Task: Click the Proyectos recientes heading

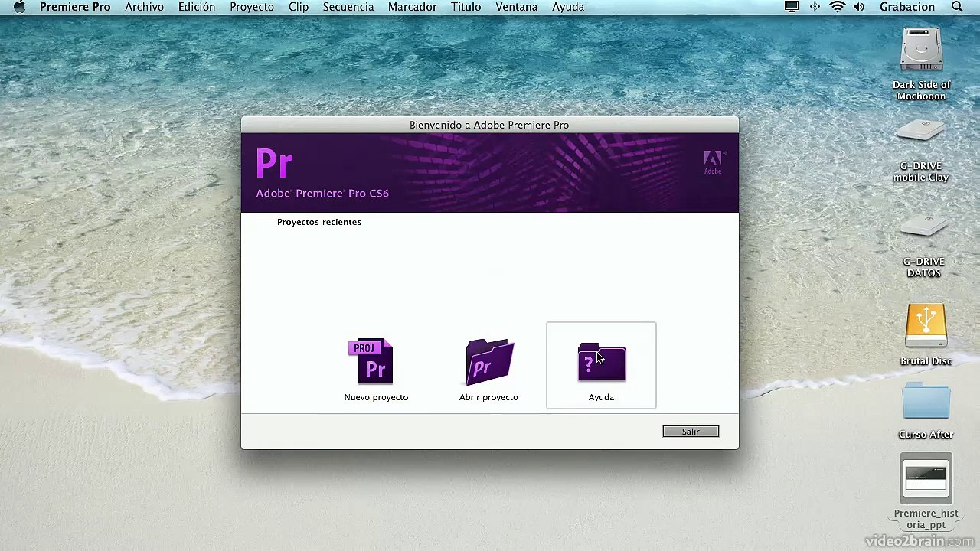Action: tap(319, 222)
